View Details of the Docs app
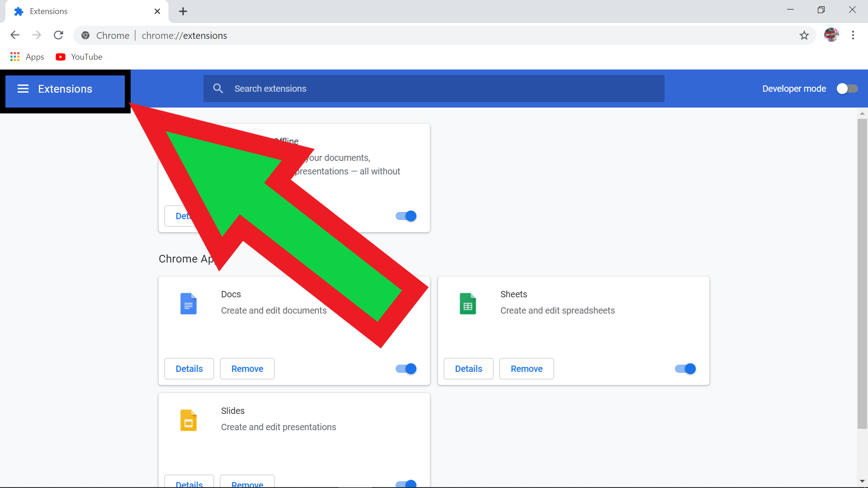868x488 pixels. (x=189, y=369)
